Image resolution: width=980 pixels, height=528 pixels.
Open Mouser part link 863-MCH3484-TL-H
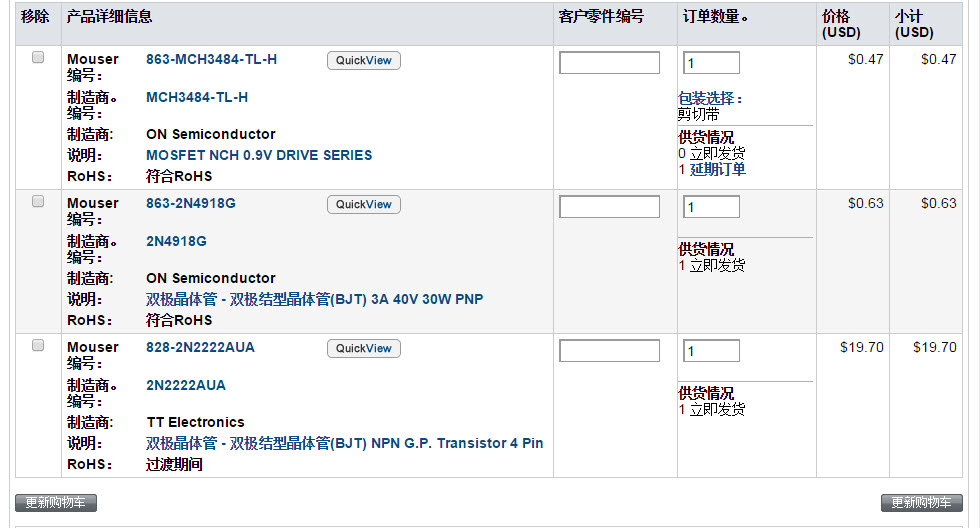click(211, 59)
